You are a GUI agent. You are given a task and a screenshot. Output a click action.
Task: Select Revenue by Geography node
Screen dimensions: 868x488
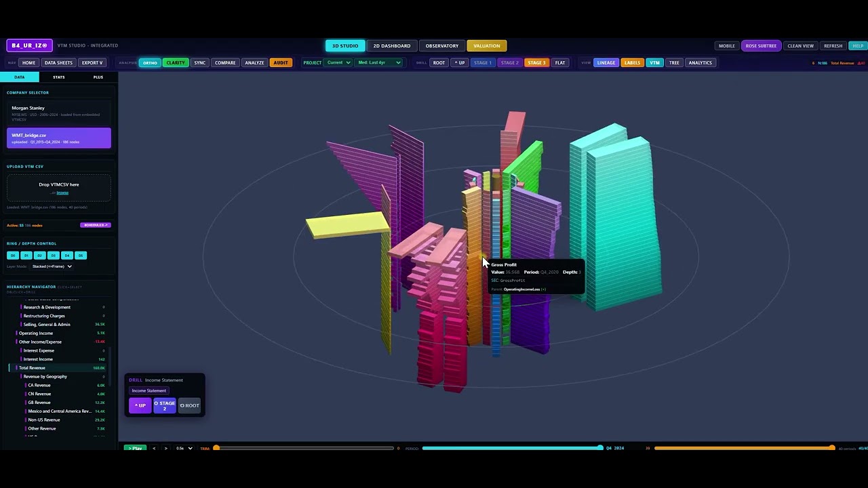pyautogui.click(x=58, y=377)
